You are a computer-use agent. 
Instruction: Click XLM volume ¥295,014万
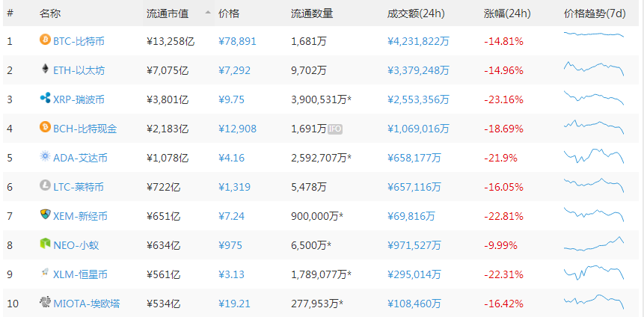pyautogui.click(x=414, y=274)
